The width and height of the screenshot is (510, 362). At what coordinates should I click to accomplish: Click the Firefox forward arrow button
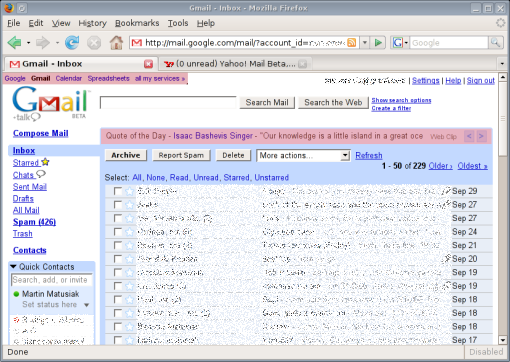(x=43, y=43)
